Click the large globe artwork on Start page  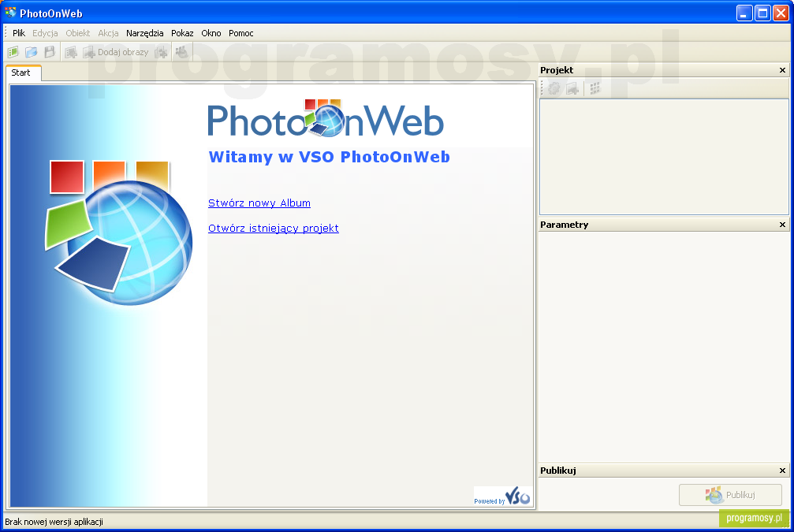point(119,233)
